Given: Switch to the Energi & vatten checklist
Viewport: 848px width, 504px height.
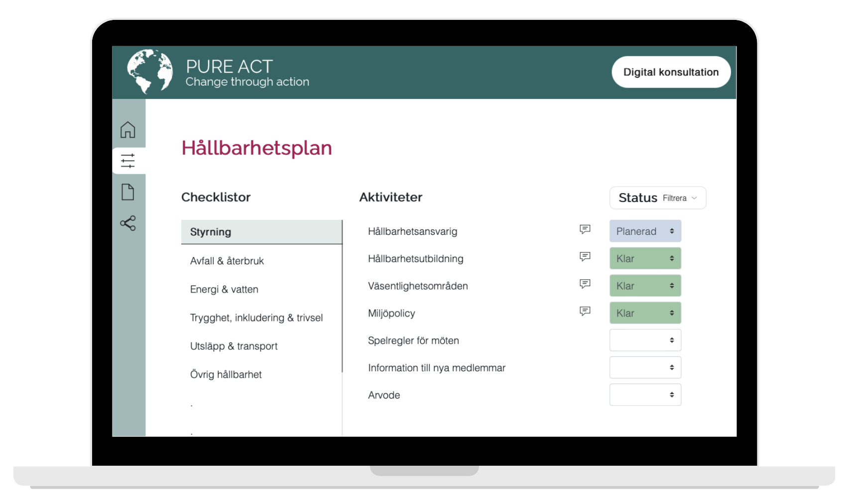Looking at the screenshot, I should [x=224, y=289].
